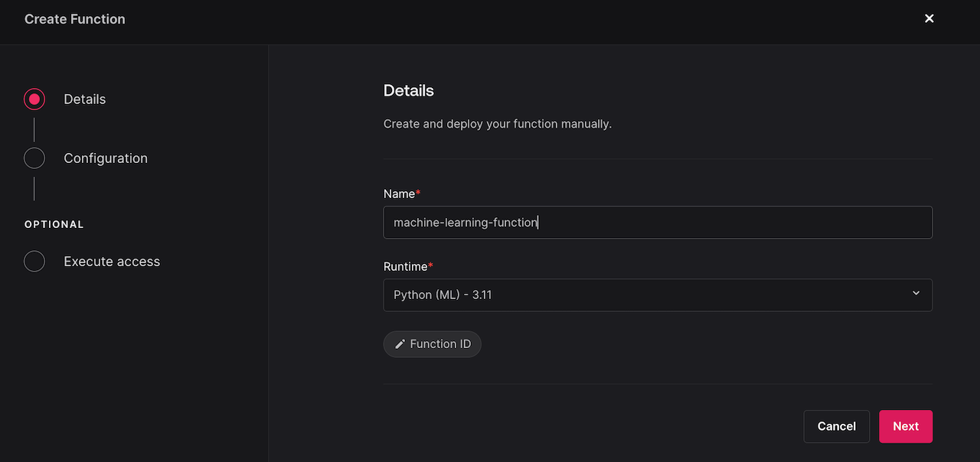Jump to the Execute access step label
The image size is (980, 462).
[x=112, y=262]
